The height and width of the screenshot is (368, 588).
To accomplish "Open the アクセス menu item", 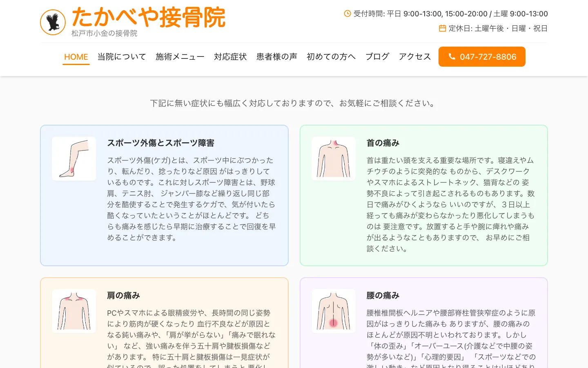I will (x=415, y=57).
